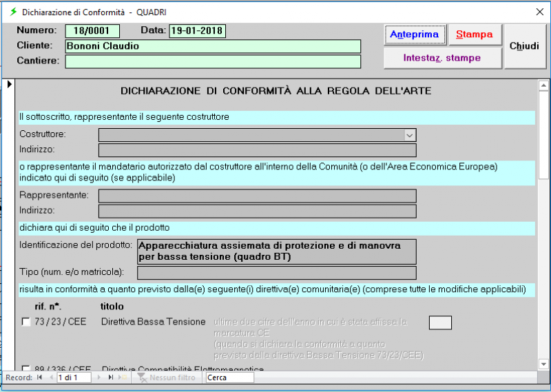This screenshot has height=392, width=551.
Task: Click the record selector arrow at left
Action: pyautogui.click(x=9, y=84)
